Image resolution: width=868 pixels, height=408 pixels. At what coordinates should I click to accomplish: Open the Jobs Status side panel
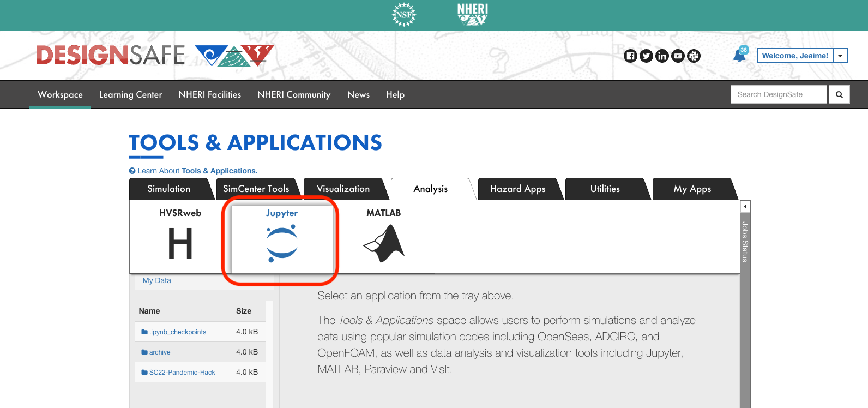745,242
